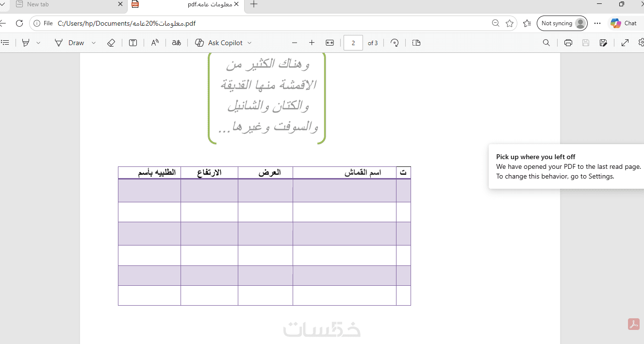This screenshot has width=644, height=344.
Task: Open PDF settings gear
Action: 641,43
